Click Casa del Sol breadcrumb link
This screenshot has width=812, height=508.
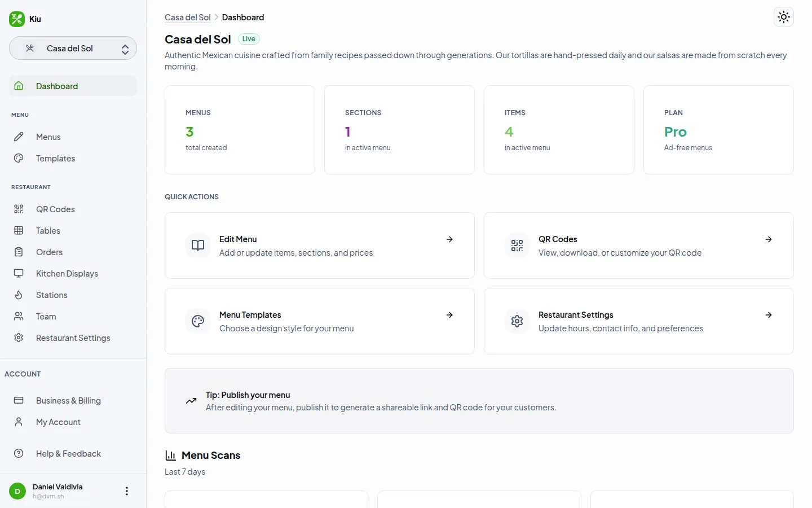point(188,17)
